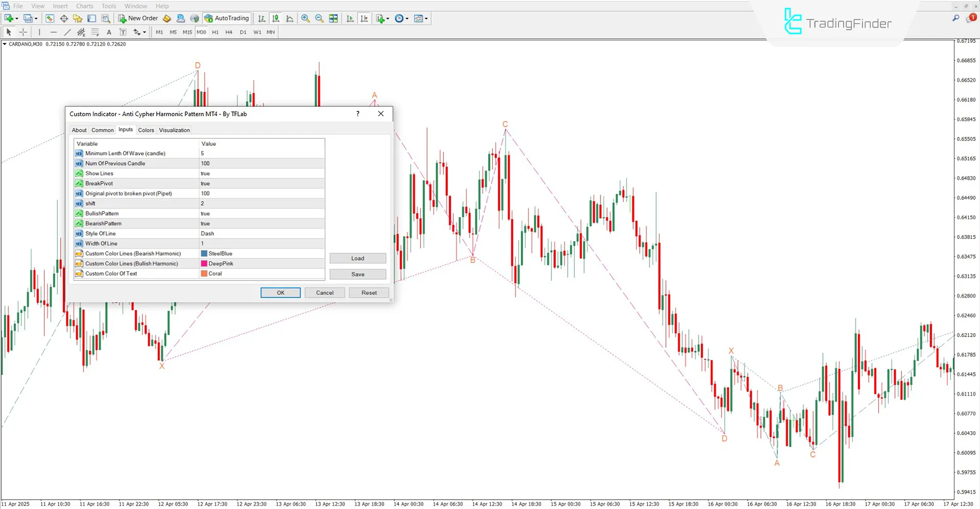Select the trendline drawing tool
Image resolution: width=980 pixels, height=509 pixels.
click(67, 32)
